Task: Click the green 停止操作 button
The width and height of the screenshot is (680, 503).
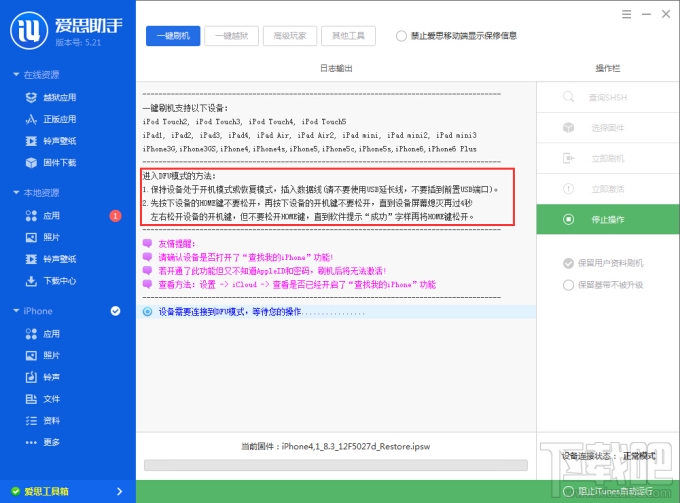Action: tap(608, 219)
